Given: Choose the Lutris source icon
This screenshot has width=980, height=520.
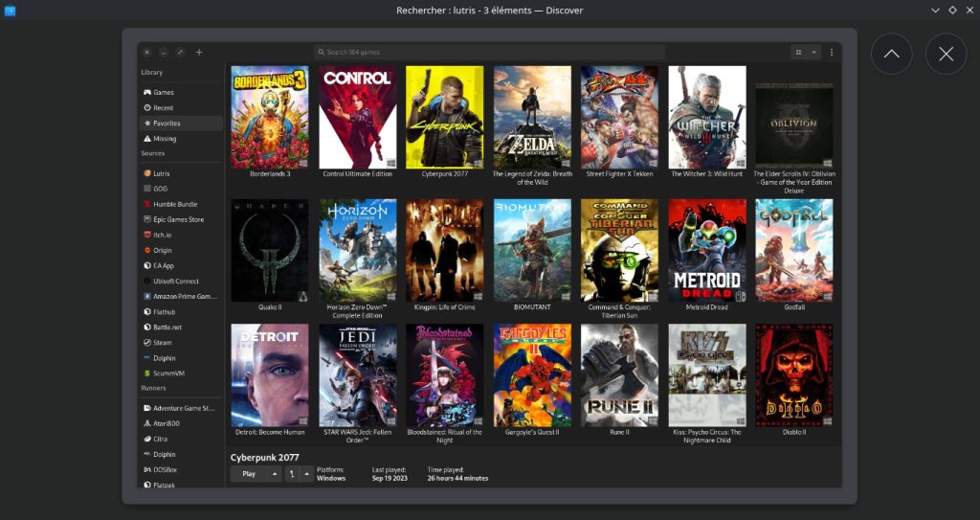Looking at the screenshot, I should (x=147, y=173).
